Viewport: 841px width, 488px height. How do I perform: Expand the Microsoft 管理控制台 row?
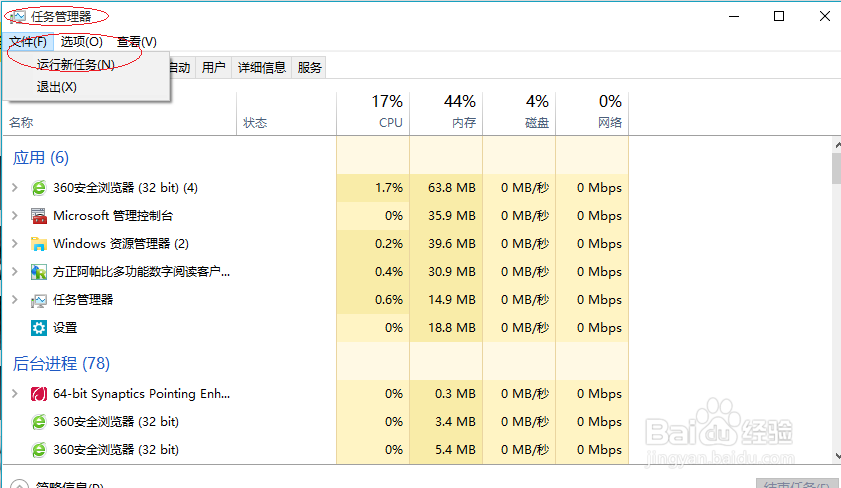[15, 216]
